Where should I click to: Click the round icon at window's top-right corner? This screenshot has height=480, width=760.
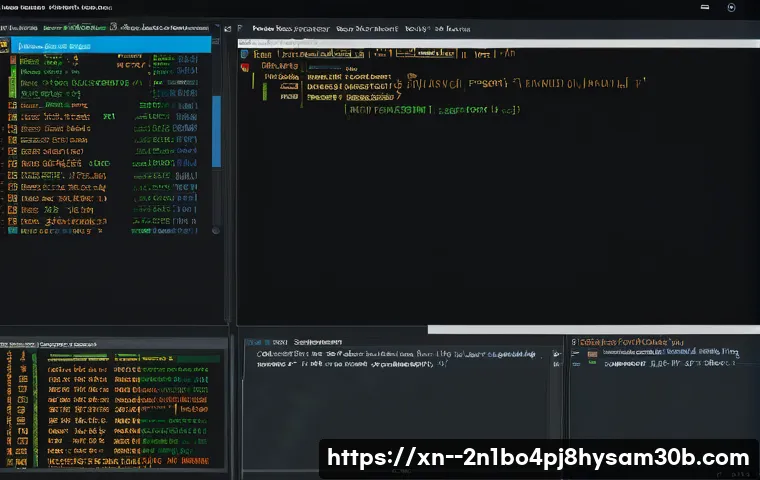[731, 7]
